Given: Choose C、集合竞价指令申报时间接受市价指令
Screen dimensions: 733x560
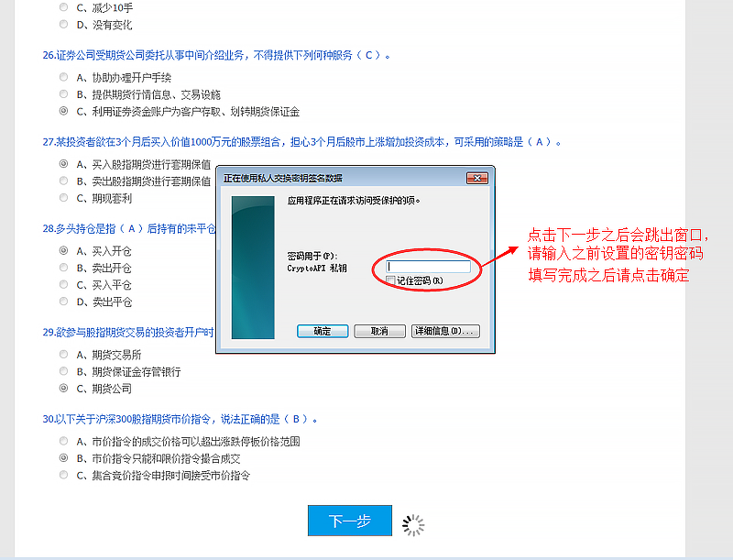Looking at the screenshot, I should [63, 476].
